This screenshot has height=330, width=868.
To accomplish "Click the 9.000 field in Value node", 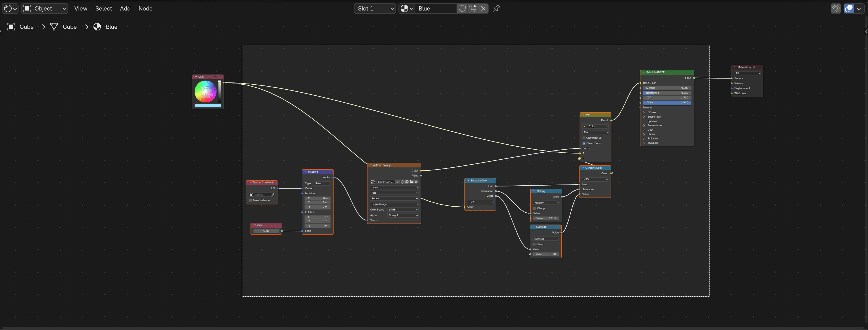I will point(266,231).
